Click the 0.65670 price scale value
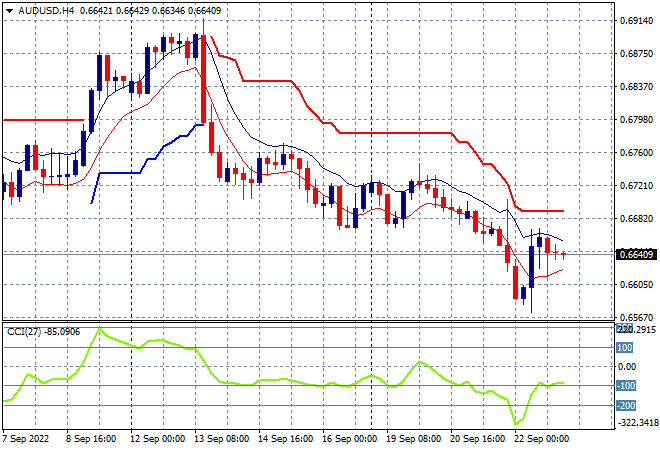 636,317
